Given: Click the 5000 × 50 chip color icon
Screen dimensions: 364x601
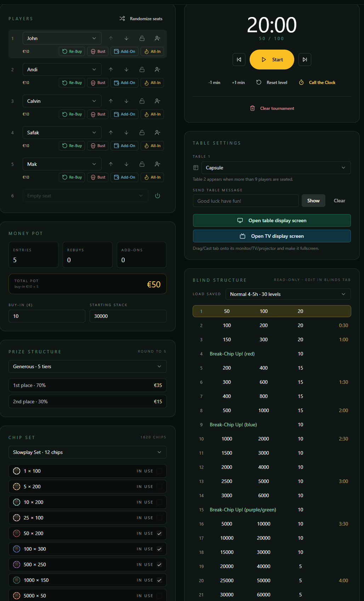Looking at the screenshot, I should point(17,596).
